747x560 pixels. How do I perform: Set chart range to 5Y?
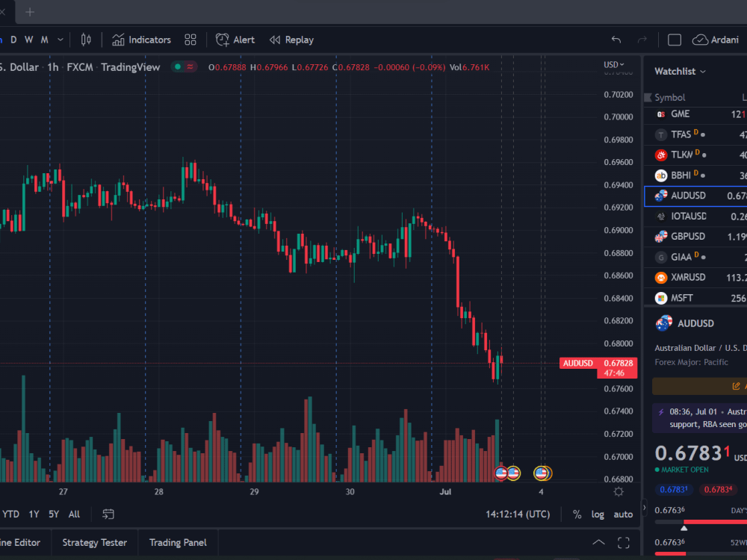pos(54,514)
